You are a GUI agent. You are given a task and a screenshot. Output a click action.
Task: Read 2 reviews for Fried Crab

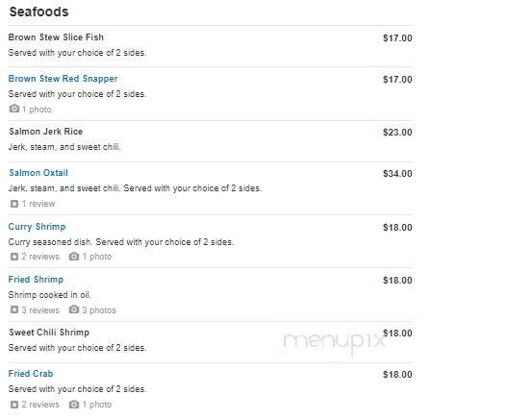tap(40, 405)
